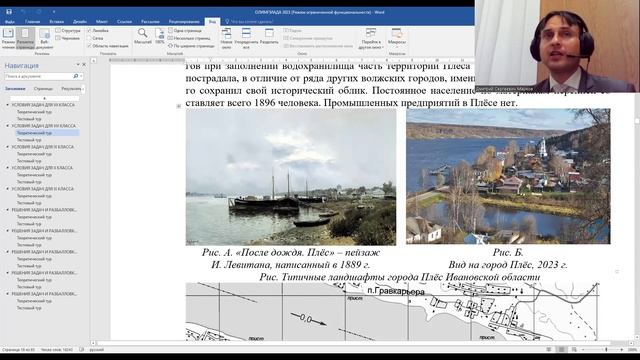Open the Рецензирование ribbon tab

click(184, 22)
